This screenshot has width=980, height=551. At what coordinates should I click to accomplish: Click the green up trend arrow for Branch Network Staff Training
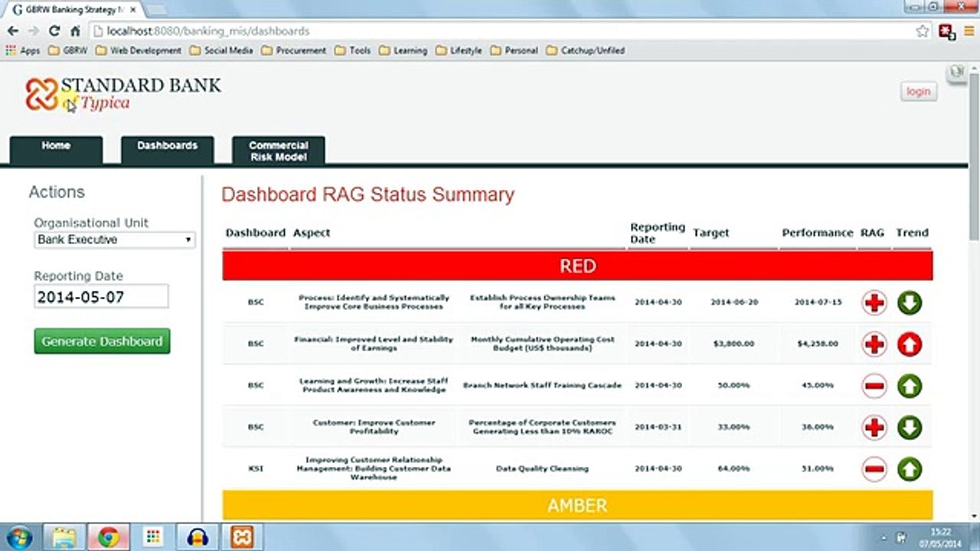click(x=909, y=386)
